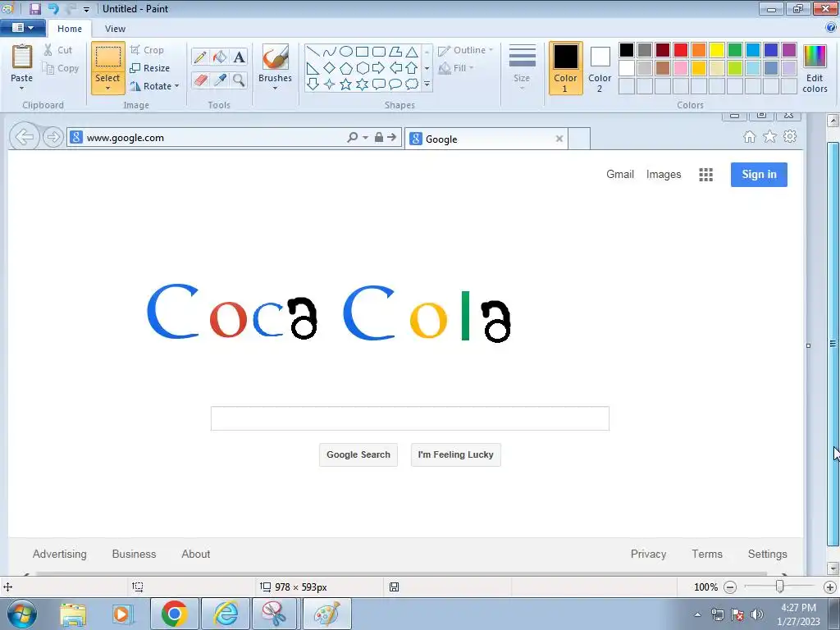Open the Paint Help icon
Image resolution: width=840 pixels, height=630 pixels.
(x=832, y=28)
